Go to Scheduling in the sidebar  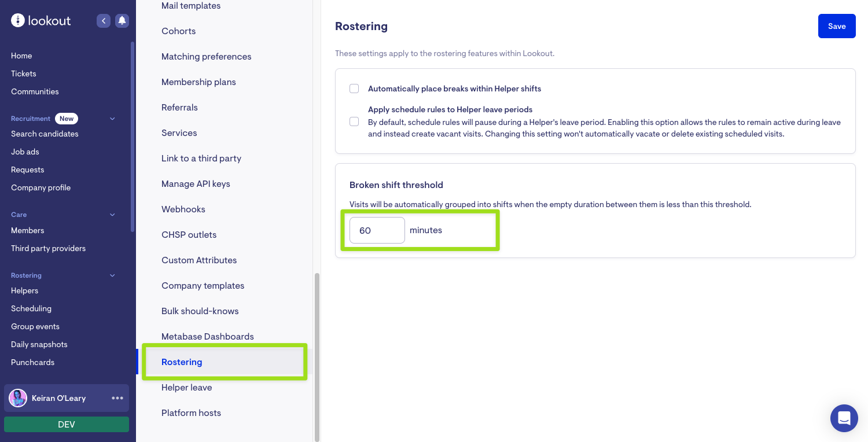tap(31, 308)
